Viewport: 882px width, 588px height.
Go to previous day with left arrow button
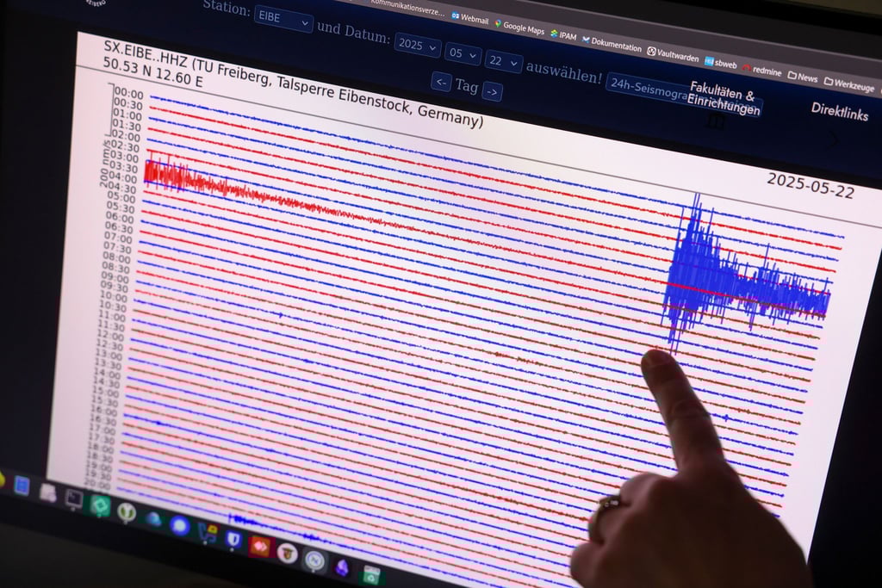[441, 83]
